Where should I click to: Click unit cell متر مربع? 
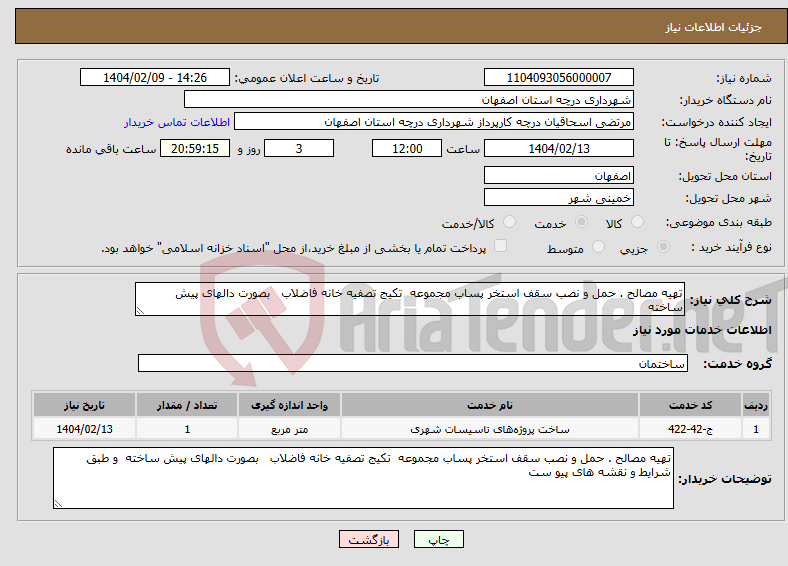289,429
